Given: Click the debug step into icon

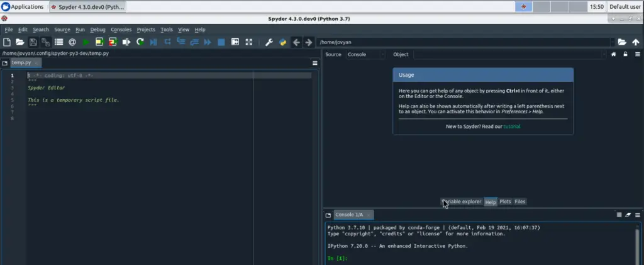Looking at the screenshot, I should [x=180, y=42].
